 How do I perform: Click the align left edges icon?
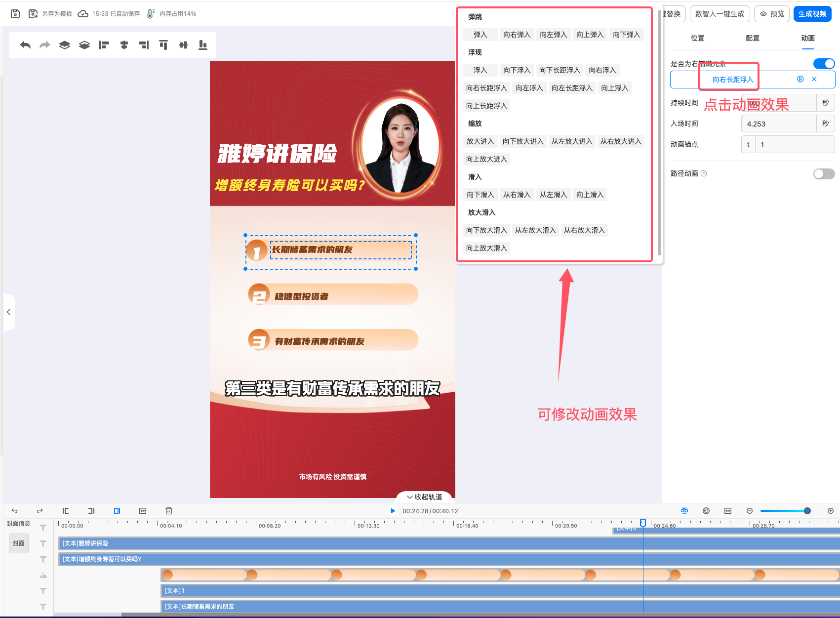click(104, 45)
